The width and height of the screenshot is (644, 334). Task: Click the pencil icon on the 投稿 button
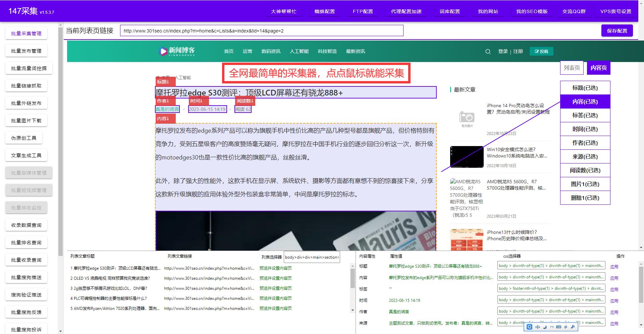(536, 51)
